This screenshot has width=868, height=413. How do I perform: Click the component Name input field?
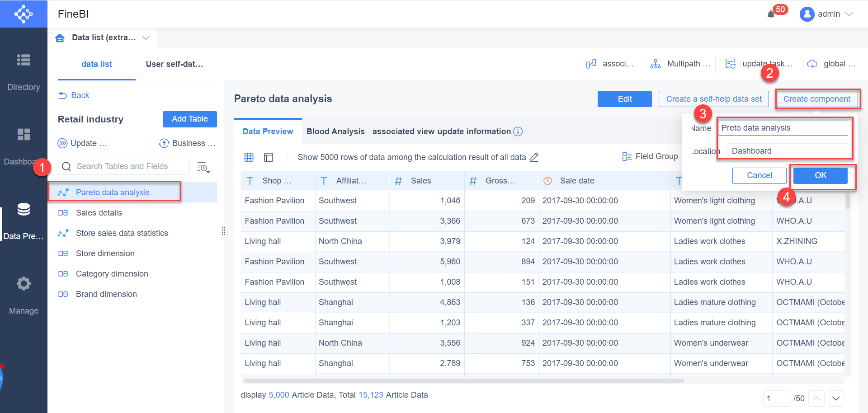coord(783,128)
